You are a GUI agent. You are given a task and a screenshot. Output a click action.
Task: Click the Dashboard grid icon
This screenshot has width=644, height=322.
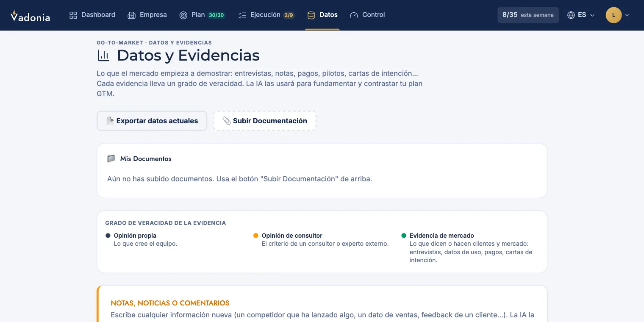pyautogui.click(x=73, y=15)
